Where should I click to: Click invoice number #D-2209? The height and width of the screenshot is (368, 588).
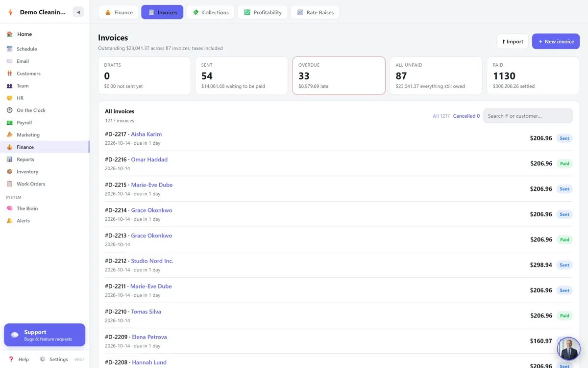click(116, 337)
